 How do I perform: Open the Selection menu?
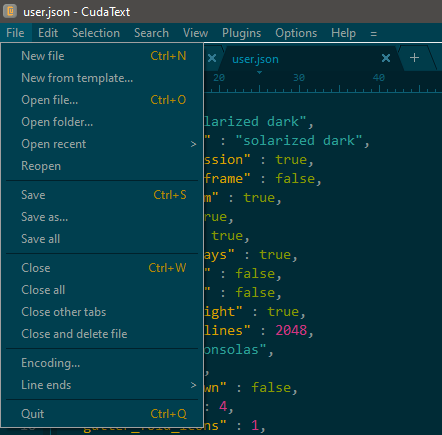click(x=96, y=33)
